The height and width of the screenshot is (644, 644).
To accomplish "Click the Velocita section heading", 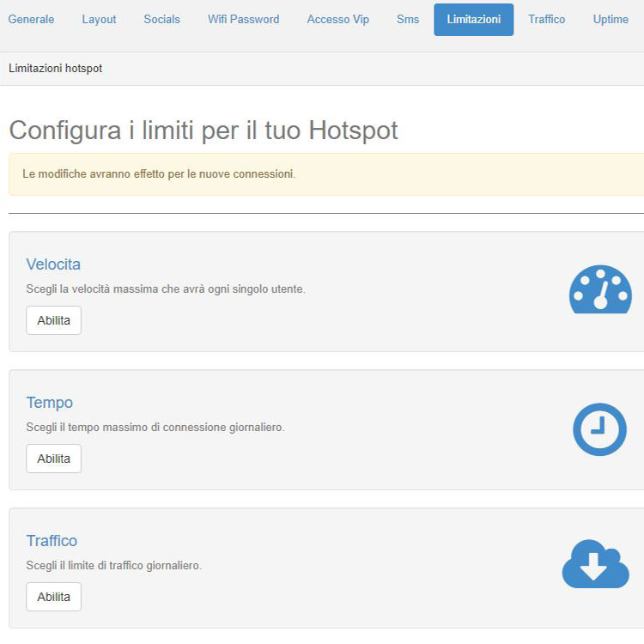I will (53, 264).
